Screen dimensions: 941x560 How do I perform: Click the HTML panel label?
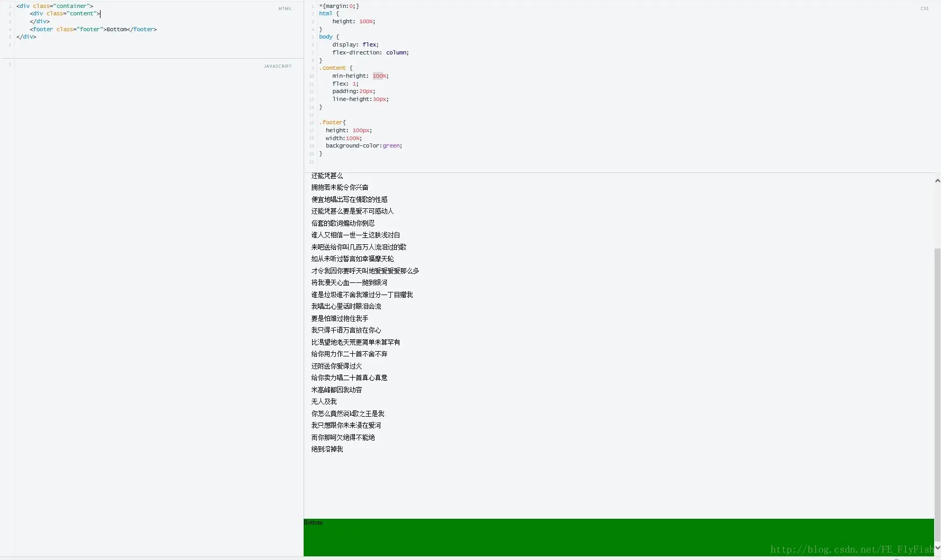coord(285,8)
